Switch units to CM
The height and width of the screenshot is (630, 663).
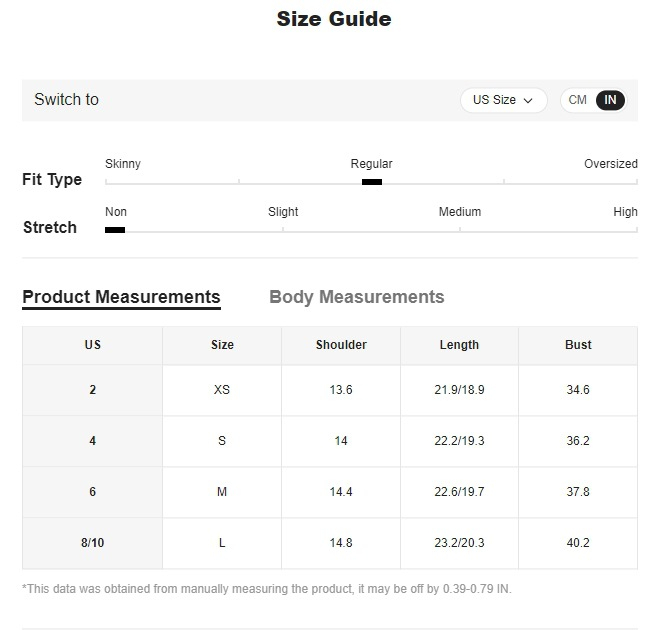tap(577, 100)
